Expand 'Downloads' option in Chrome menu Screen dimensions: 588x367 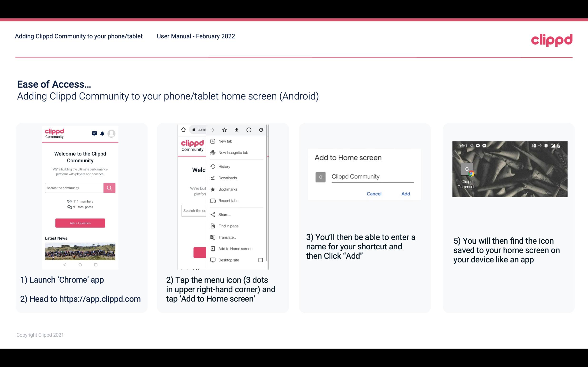click(227, 177)
